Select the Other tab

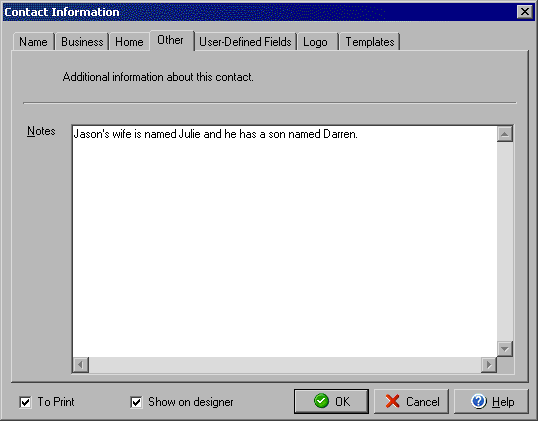coord(172,40)
